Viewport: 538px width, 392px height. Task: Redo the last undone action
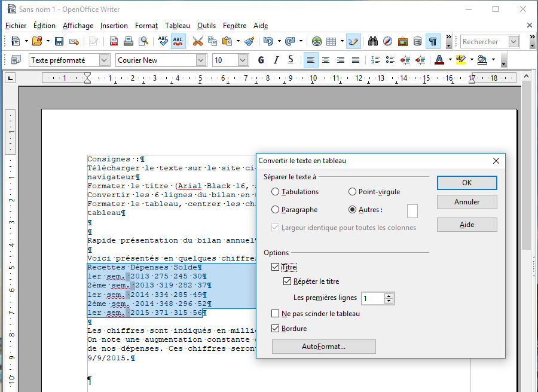click(x=290, y=41)
